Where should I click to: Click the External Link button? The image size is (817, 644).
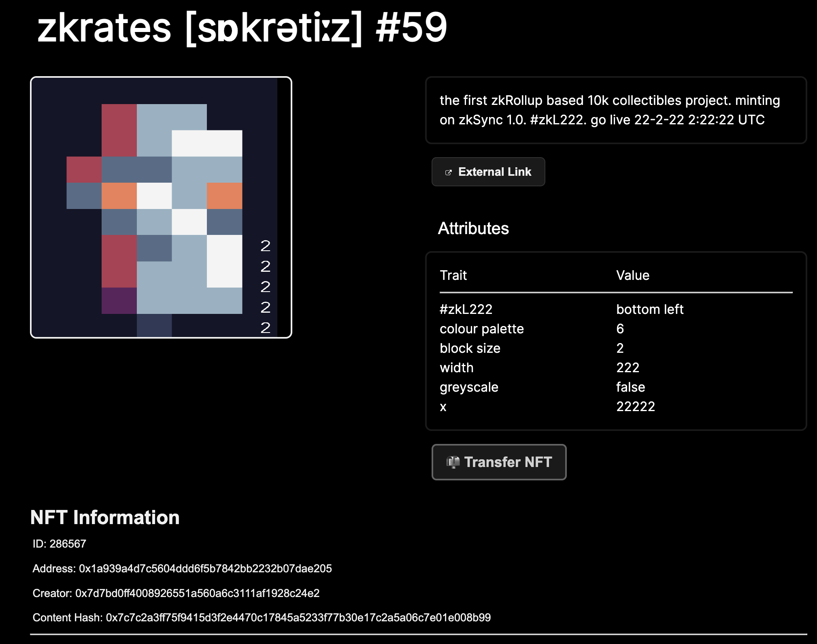coord(488,172)
